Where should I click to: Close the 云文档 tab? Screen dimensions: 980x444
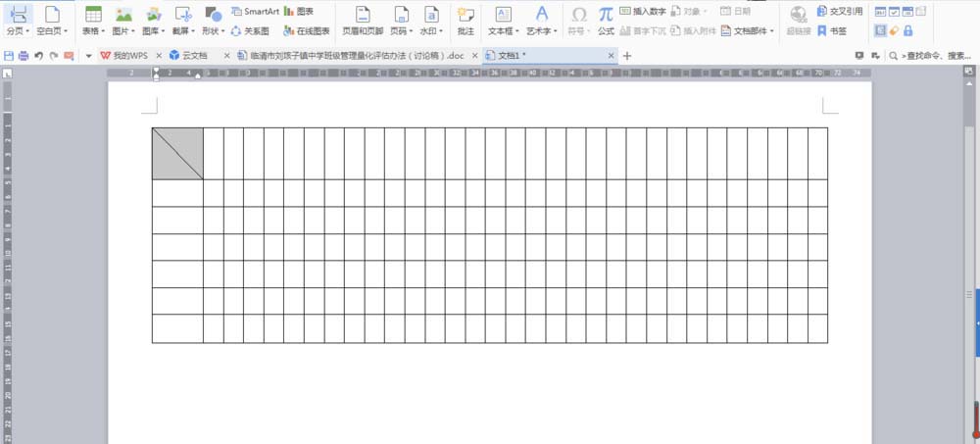(226, 56)
